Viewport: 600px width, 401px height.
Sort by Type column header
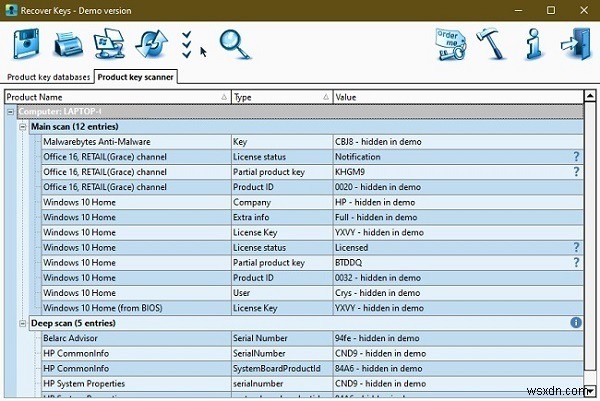(x=282, y=97)
